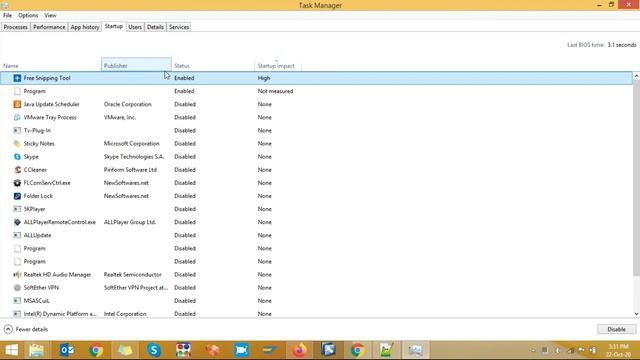Click the CCleaner icon
The height and width of the screenshot is (360, 640).
(17, 169)
